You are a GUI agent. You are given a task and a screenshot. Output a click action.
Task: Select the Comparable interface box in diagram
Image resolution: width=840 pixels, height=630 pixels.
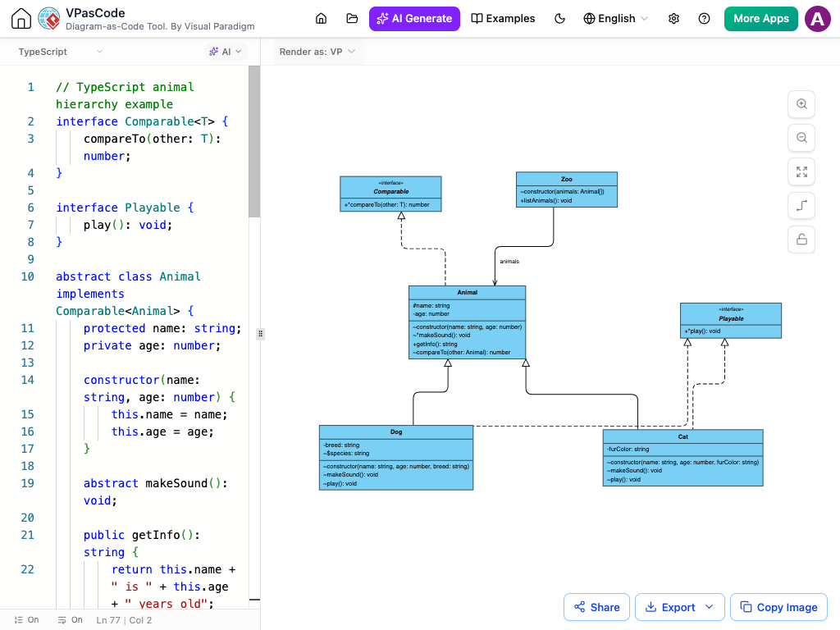390,194
